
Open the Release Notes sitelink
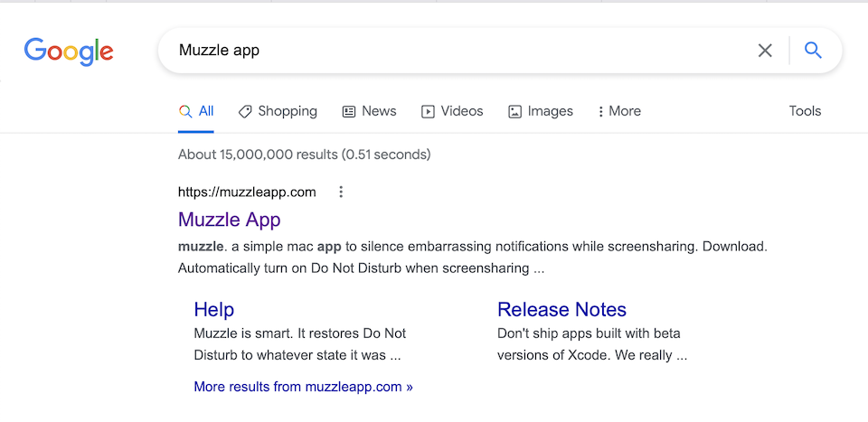[x=561, y=310]
